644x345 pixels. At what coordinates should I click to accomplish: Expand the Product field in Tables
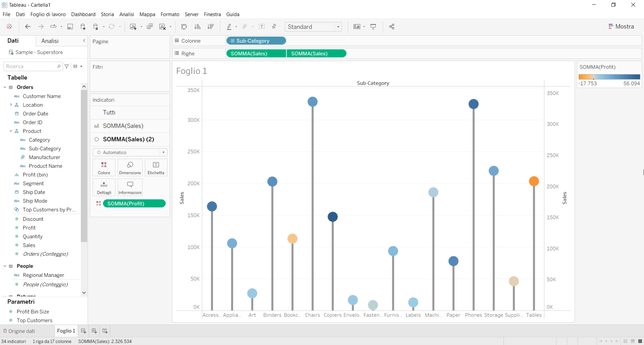[x=11, y=131]
